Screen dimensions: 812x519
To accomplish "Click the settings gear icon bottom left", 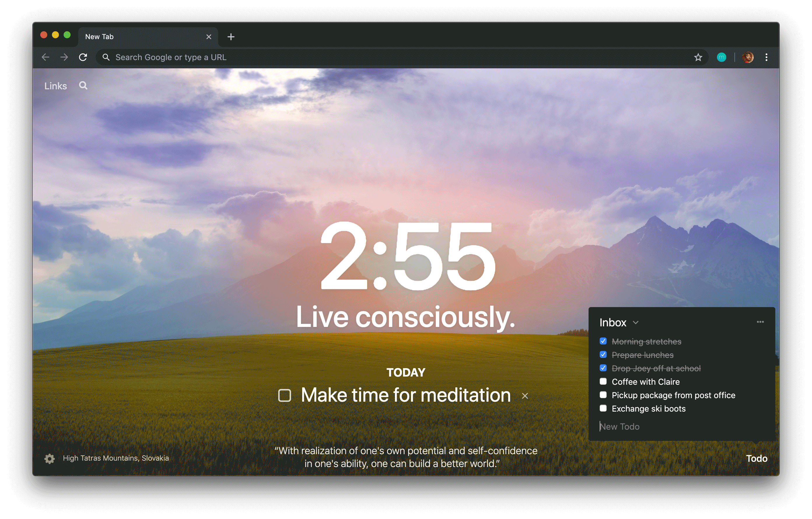I will (50, 457).
